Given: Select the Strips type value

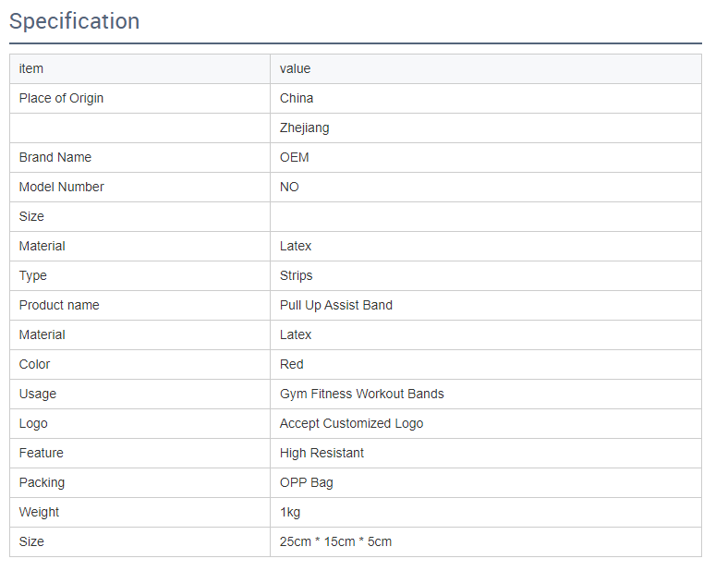Looking at the screenshot, I should (x=296, y=275).
